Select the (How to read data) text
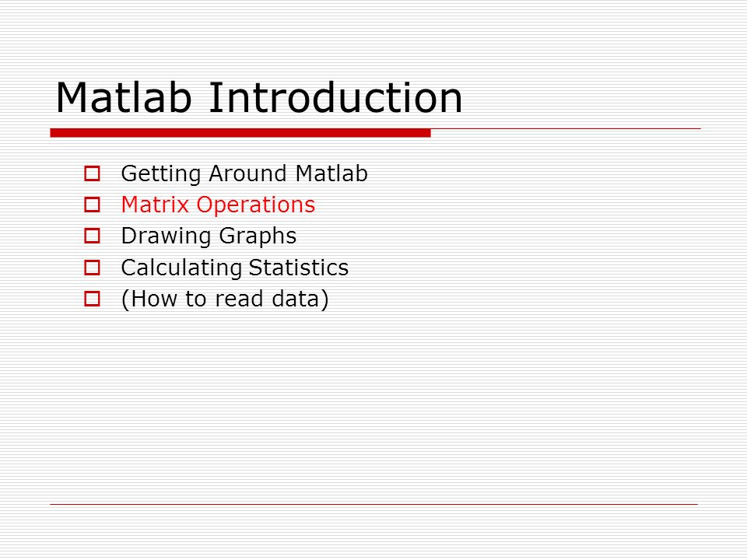747x560 pixels. 225,299
